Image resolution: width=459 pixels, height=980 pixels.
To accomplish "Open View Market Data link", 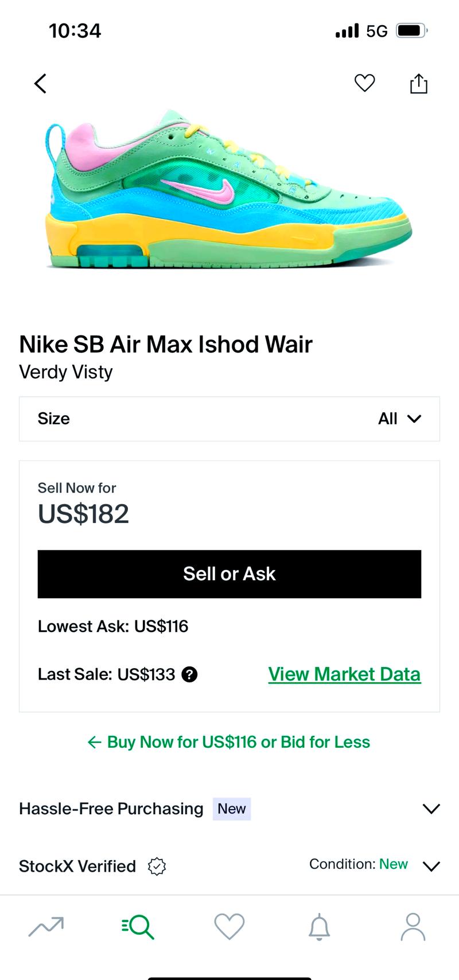I will click(344, 674).
